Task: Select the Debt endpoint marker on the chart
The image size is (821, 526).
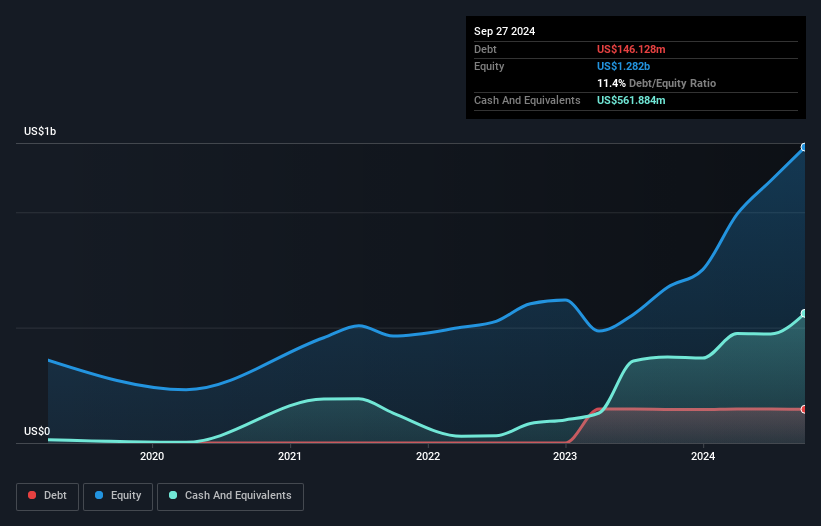Action: (804, 409)
